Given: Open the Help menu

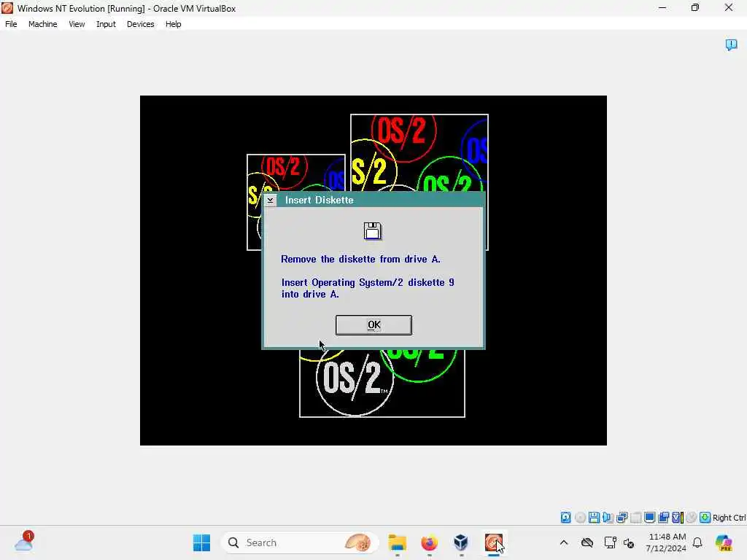Looking at the screenshot, I should point(174,24).
